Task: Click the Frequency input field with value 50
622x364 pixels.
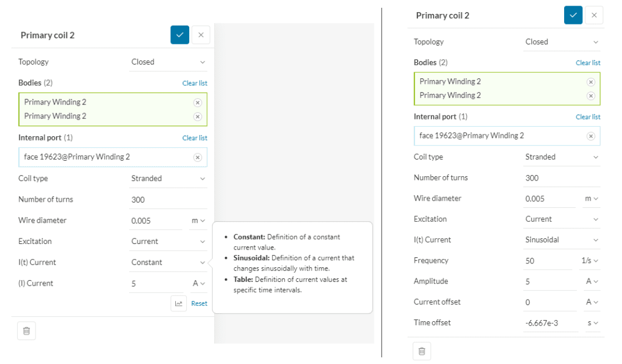Action: coord(549,261)
